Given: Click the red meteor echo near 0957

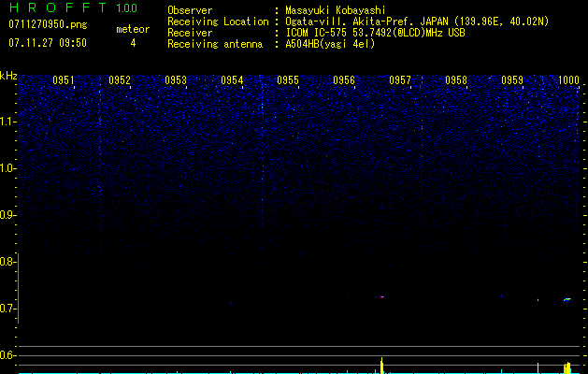Looking at the screenshot, I should pos(381,297).
